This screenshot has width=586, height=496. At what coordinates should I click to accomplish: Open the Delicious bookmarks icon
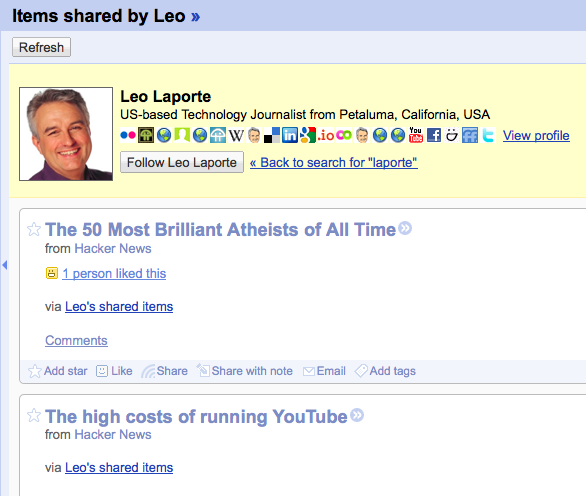click(x=272, y=135)
